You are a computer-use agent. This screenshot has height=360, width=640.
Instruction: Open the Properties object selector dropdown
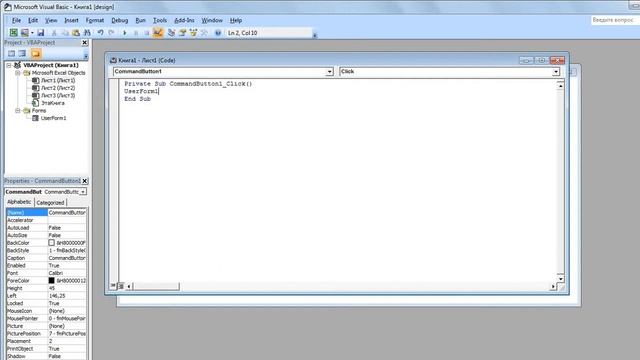[83, 192]
